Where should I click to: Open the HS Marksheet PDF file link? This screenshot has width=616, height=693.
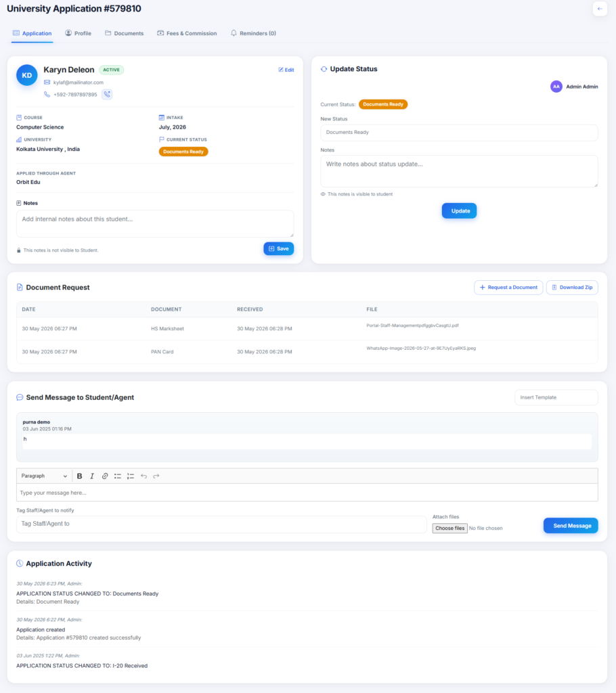click(x=412, y=326)
